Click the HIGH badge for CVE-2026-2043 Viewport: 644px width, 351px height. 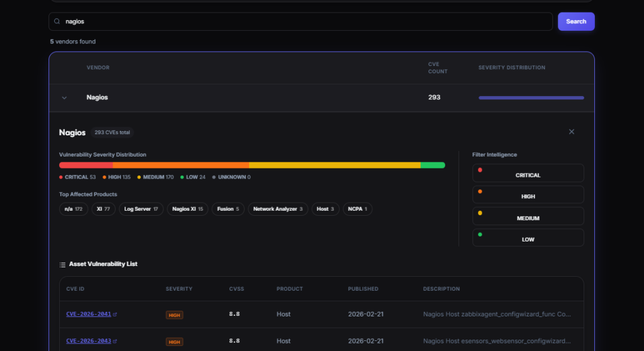175,342
